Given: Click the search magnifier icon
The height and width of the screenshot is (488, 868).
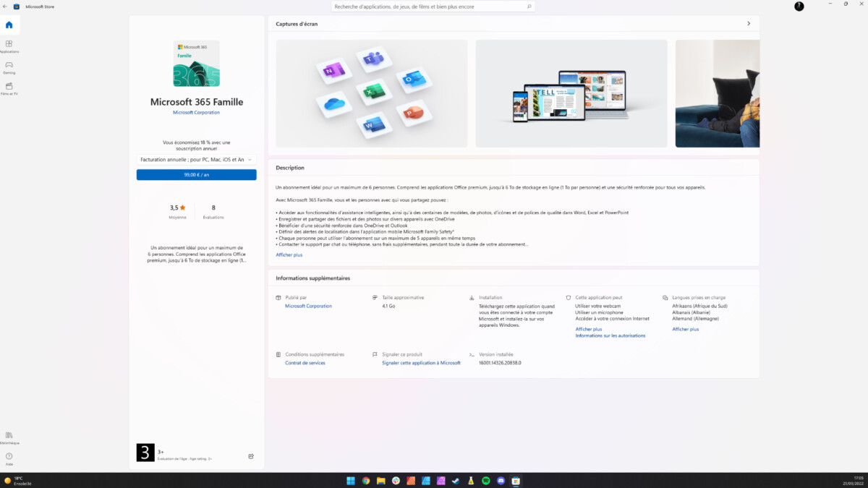Looking at the screenshot, I should click(529, 7).
